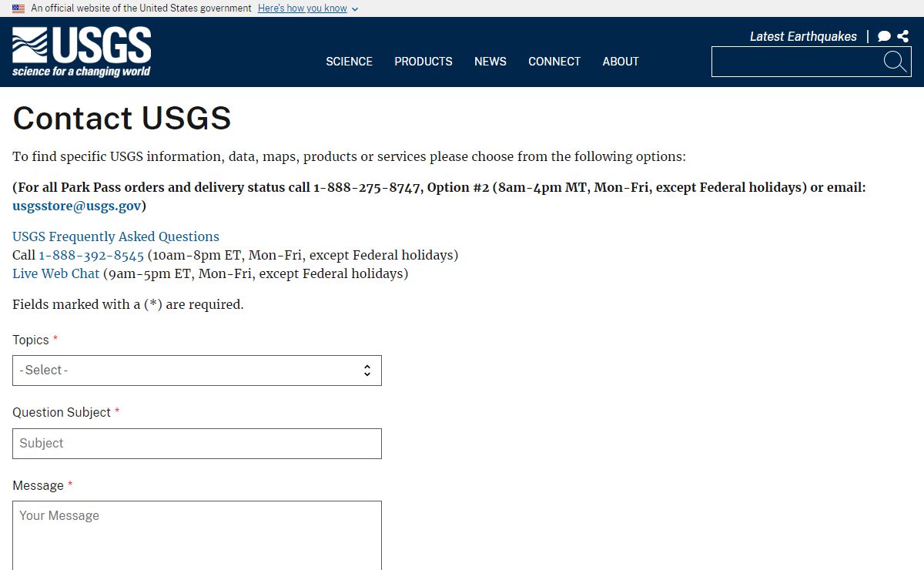924x570 pixels.
Task: Open the CONNECT menu
Action: [x=554, y=62]
